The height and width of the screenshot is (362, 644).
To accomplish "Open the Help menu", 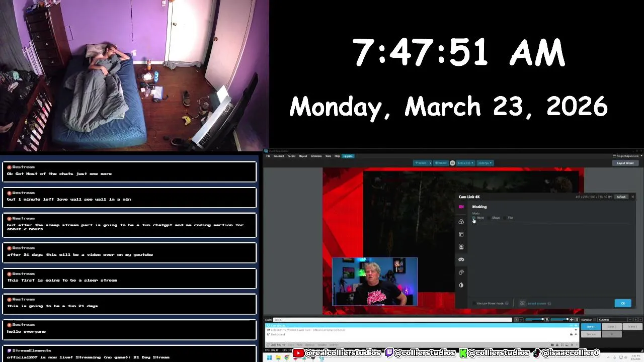I will click(x=337, y=156).
